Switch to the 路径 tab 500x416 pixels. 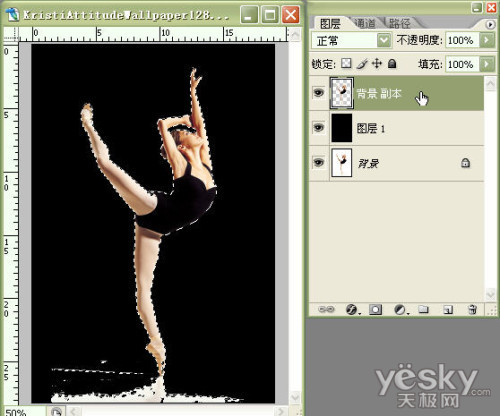click(399, 23)
